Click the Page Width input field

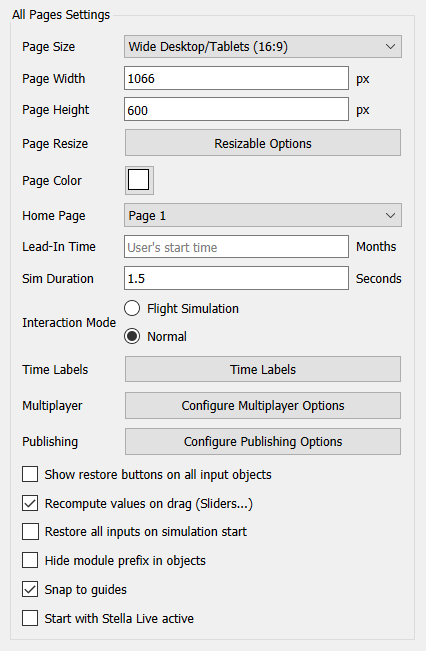pos(236,78)
